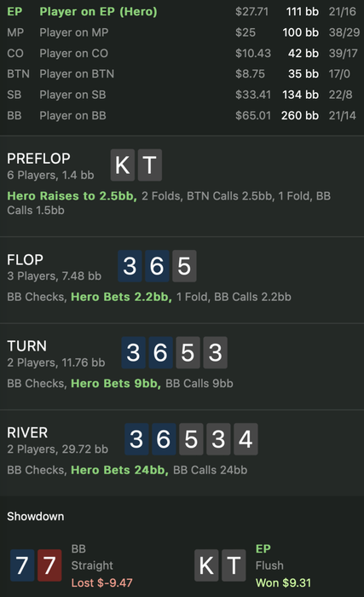Click the K hole card in Preflop
This screenshot has height=597, width=364.
pyautogui.click(x=123, y=165)
